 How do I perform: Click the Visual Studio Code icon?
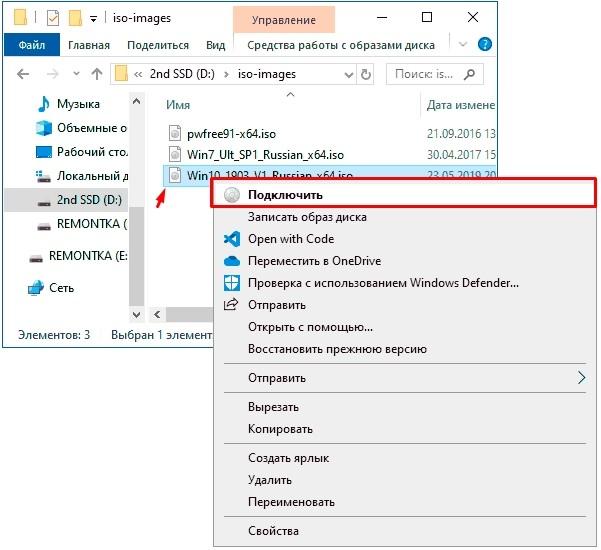pos(232,239)
